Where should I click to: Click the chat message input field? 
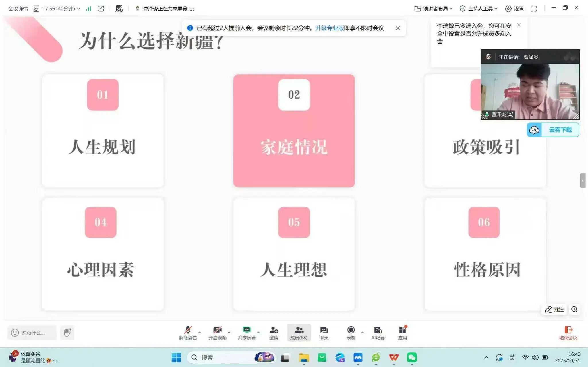(33, 333)
